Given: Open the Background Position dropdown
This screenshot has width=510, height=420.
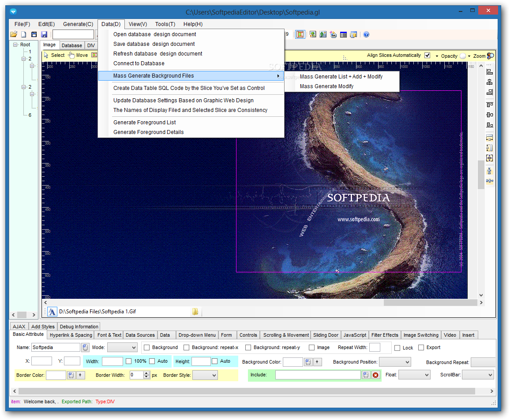Looking at the screenshot, I should (395, 362).
